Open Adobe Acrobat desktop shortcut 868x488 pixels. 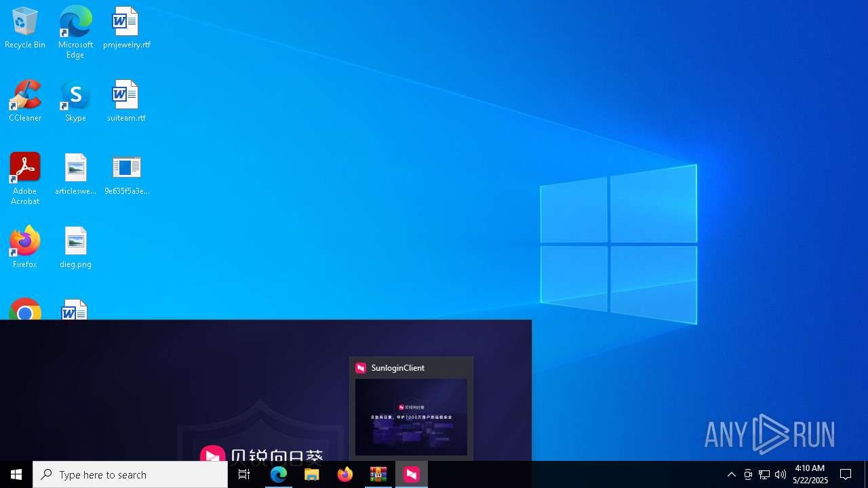coord(25,179)
